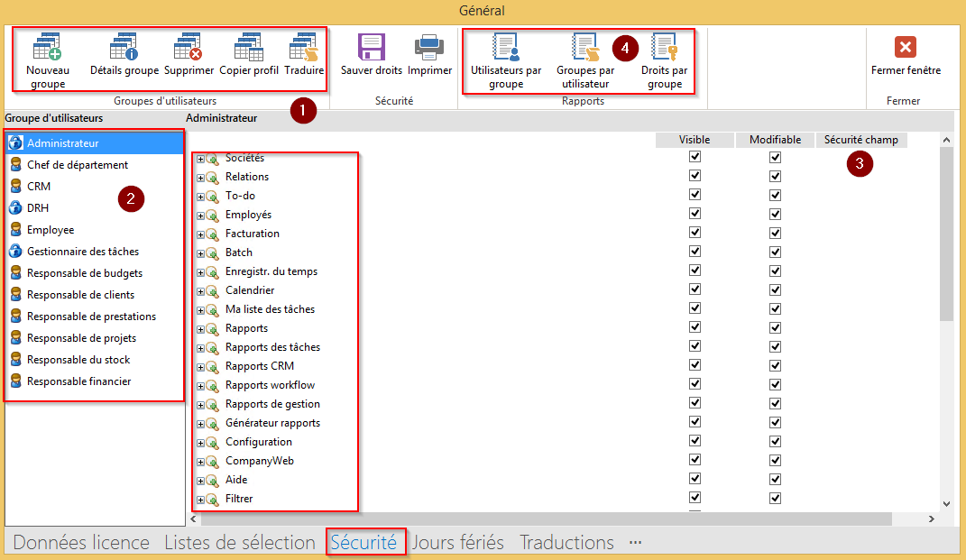Click the vertical scrollbar down arrow

pos(946,504)
